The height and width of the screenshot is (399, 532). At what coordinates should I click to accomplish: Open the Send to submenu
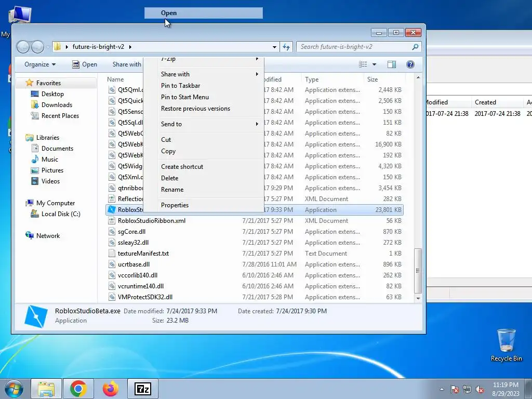coord(210,124)
